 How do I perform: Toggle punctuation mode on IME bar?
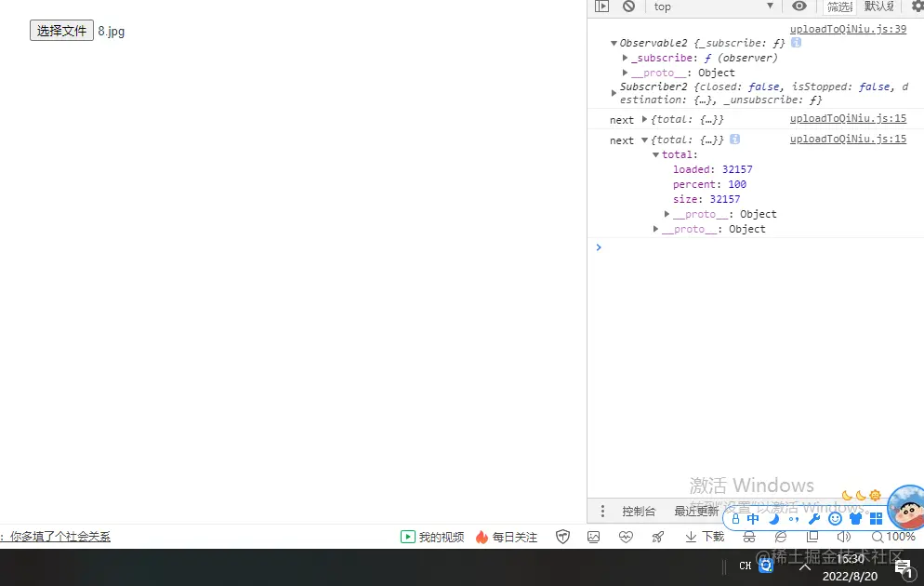coord(794,519)
